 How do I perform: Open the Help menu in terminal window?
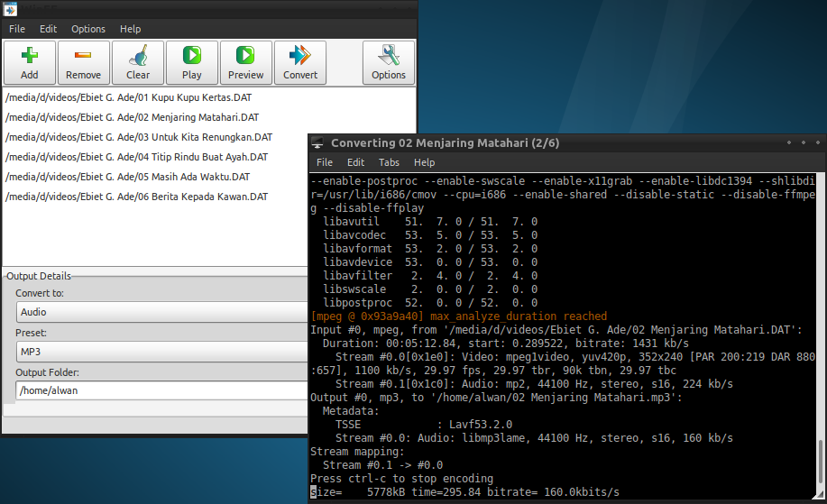click(424, 162)
